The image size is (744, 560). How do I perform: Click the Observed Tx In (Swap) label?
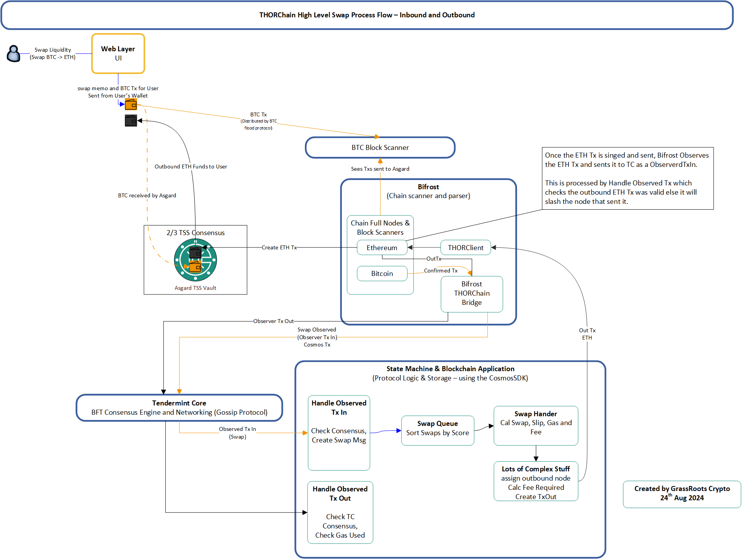pyautogui.click(x=237, y=433)
